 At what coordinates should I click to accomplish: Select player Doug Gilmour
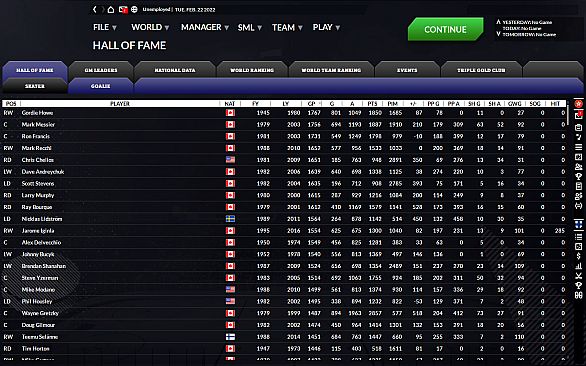click(38, 325)
